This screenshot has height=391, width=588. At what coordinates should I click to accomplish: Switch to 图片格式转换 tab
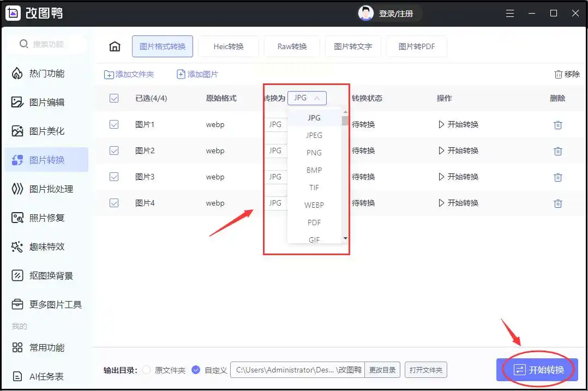163,46
